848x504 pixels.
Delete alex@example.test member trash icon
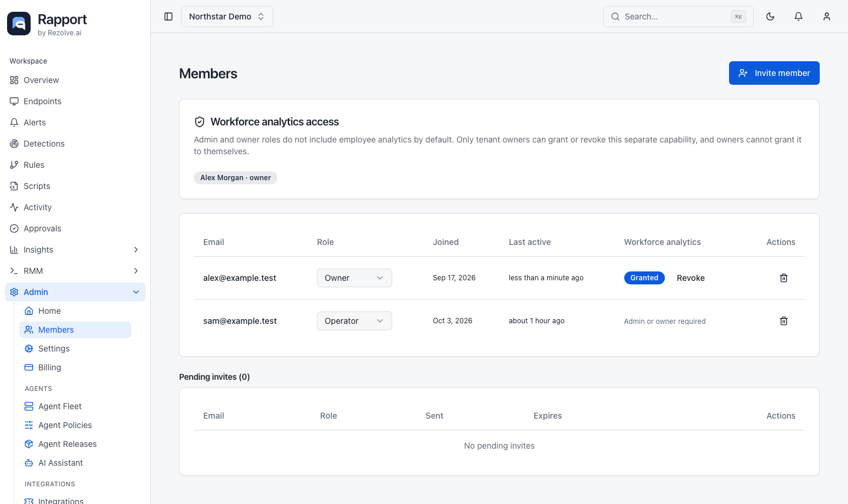click(x=784, y=278)
